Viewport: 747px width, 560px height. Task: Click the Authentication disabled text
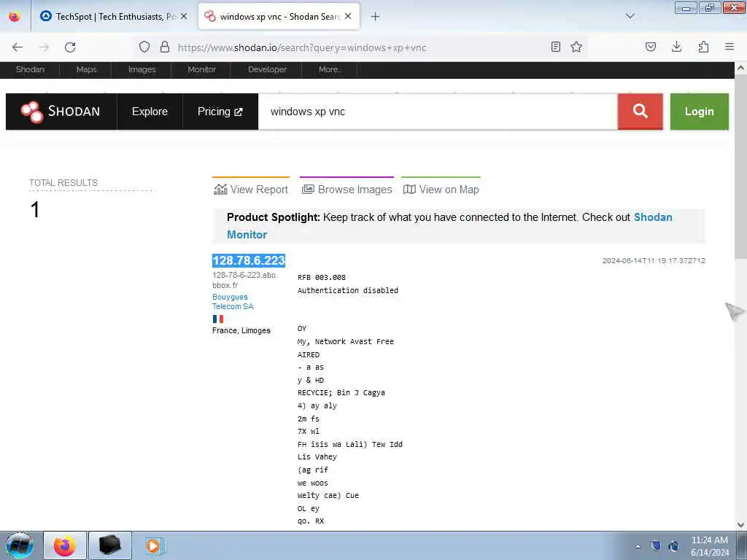click(x=348, y=290)
